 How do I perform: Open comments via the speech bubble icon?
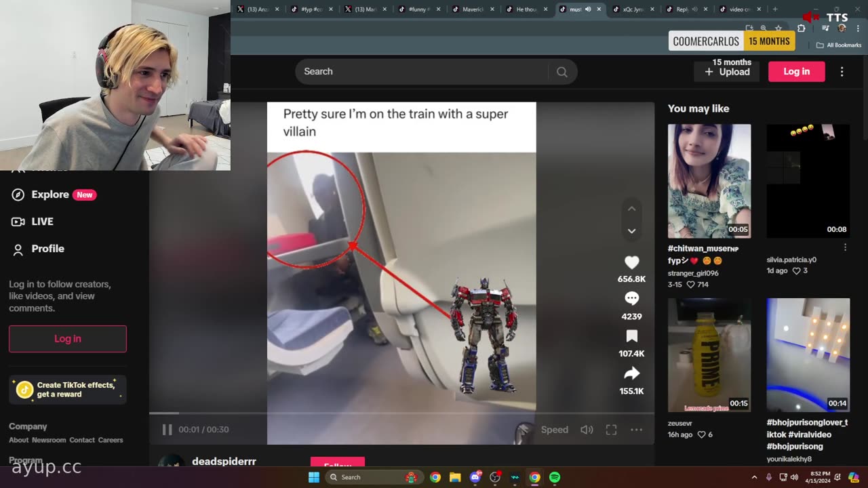(x=631, y=299)
